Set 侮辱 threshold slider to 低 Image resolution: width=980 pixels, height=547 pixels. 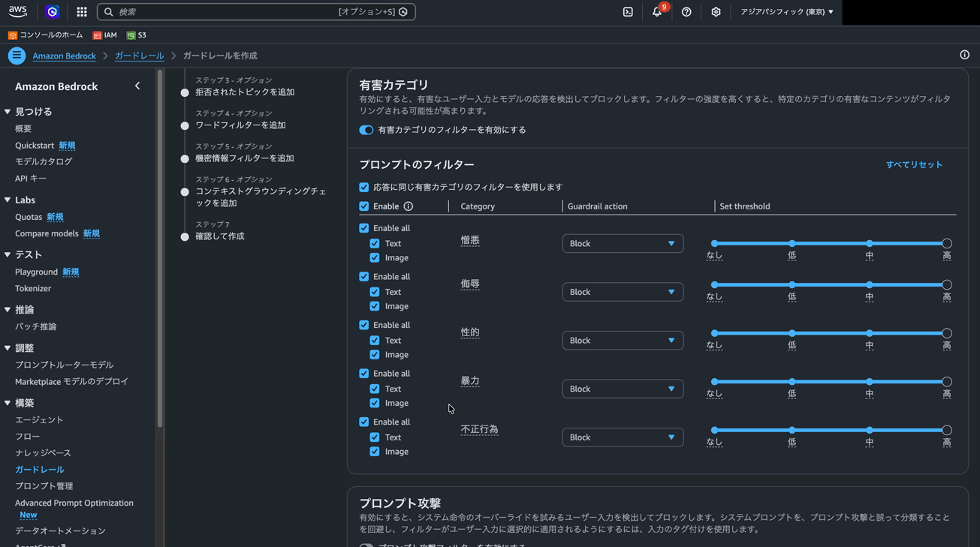tap(792, 285)
